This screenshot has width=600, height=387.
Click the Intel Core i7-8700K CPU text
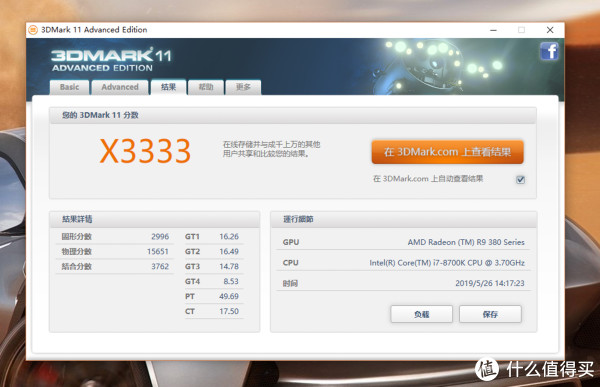point(447,263)
